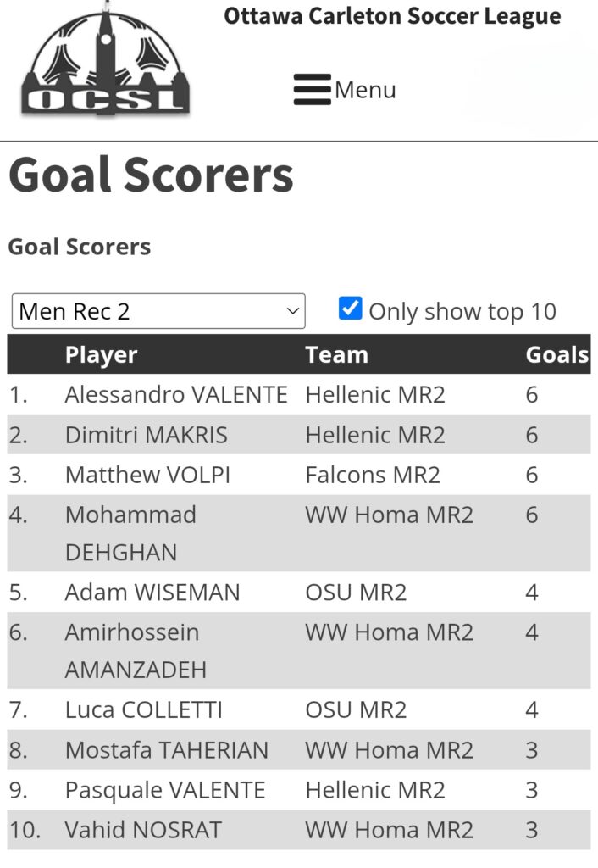Open the Men Rec 2 division dropdown
This screenshot has height=868, width=598.
coord(158,311)
